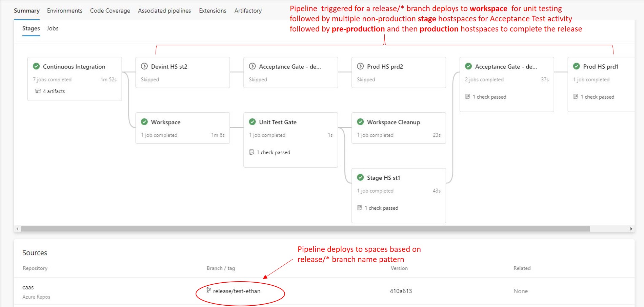Open the Artifactory tab
This screenshot has height=307, width=644.
click(x=248, y=10)
